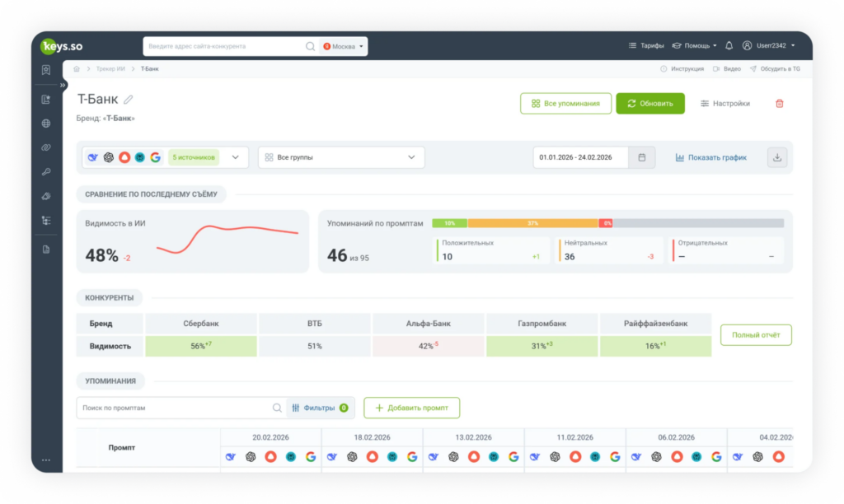
Task: Go to Трекер ИИ breadcrumb
Action: [x=110, y=69]
